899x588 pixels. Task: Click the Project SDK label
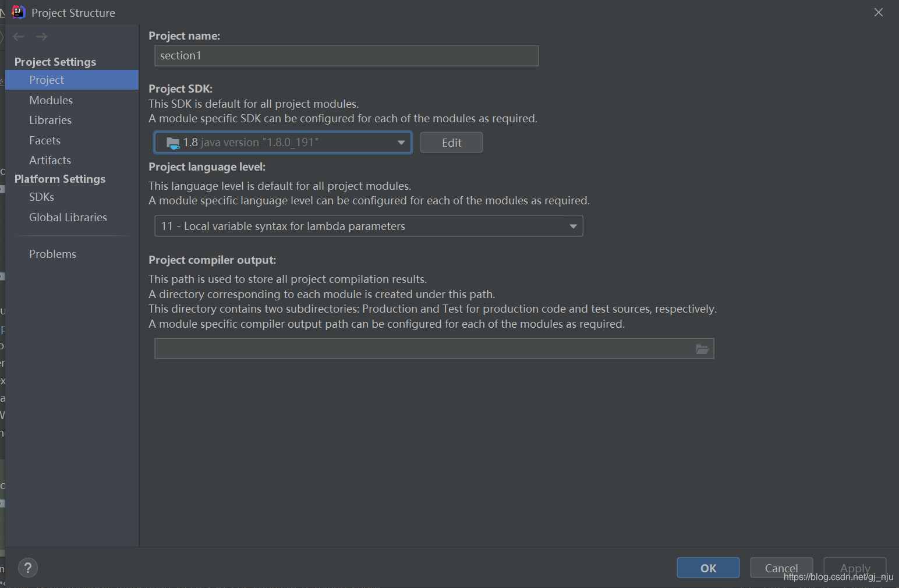pyautogui.click(x=180, y=88)
